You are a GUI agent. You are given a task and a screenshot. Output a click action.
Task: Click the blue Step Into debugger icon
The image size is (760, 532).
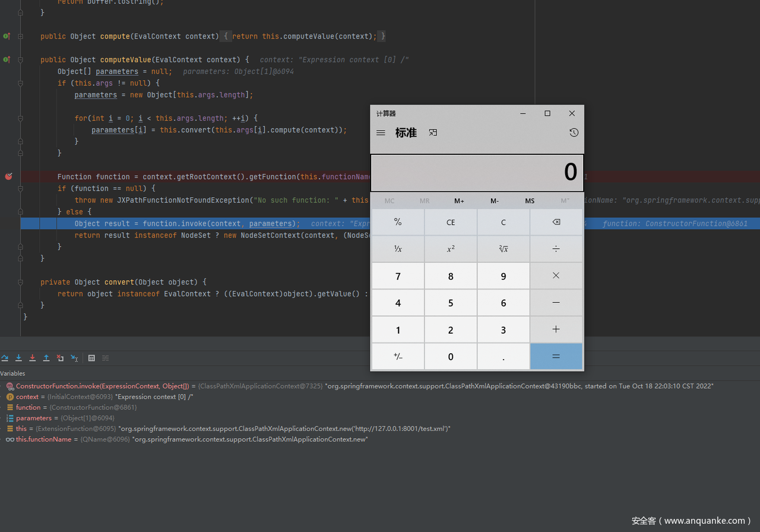(x=18, y=358)
